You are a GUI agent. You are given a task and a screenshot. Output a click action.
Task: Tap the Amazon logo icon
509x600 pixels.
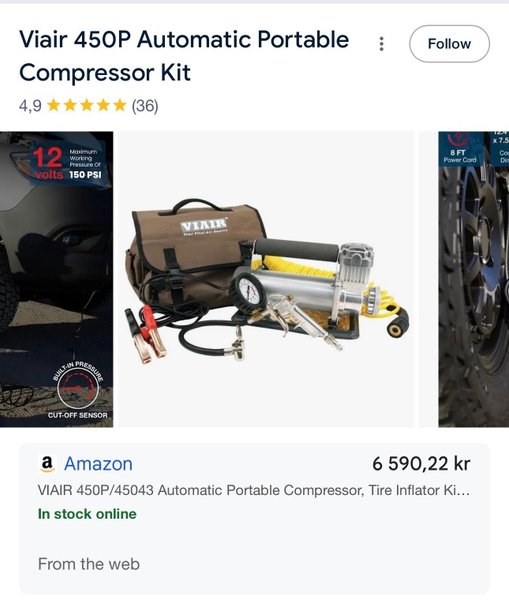click(x=47, y=464)
